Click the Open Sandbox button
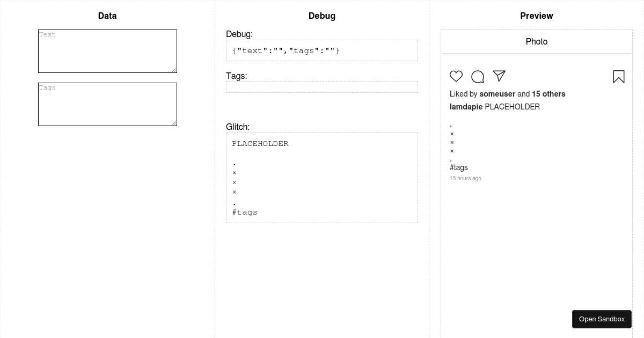 (x=602, y=319)
